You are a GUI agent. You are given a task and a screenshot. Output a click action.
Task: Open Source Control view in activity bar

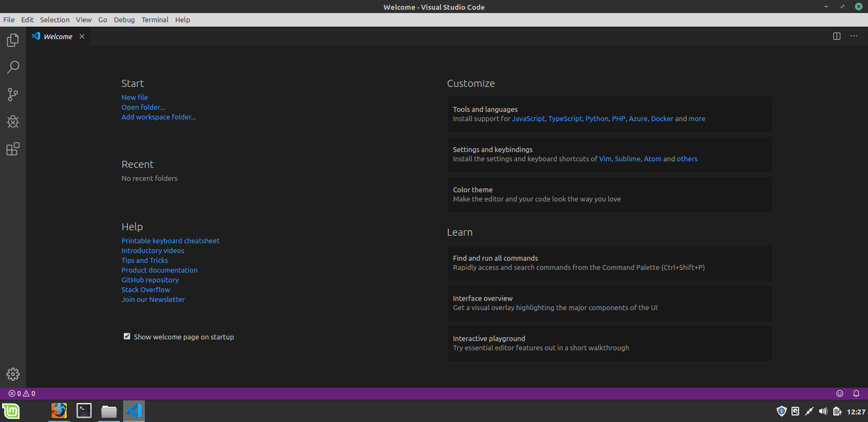[13, 95]
